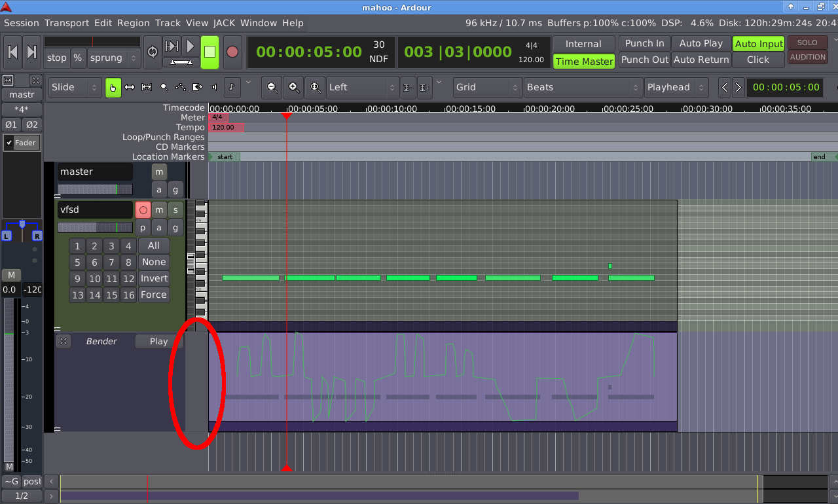Open the Transport menu
The height and width of the screenshot is (504, 838).
(67, 23)
